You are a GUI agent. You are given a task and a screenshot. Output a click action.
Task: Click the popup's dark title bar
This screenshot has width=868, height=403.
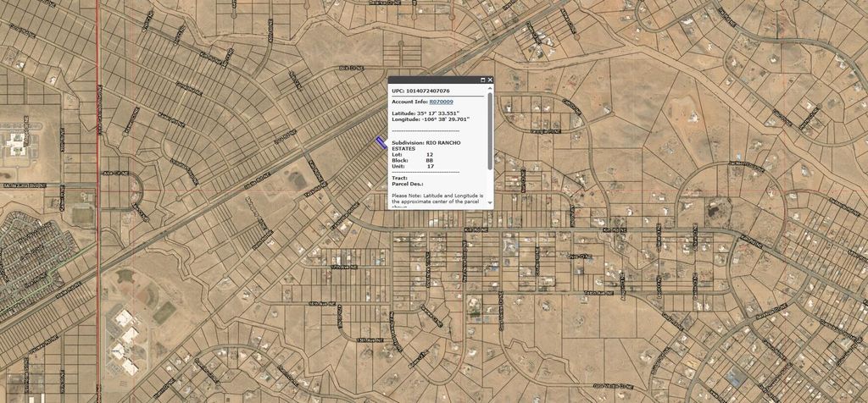coord(432,80)
